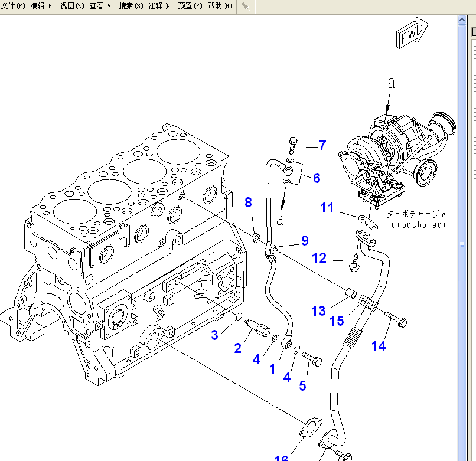This screenshot has height=461, width=476.
Task: Select part callout number 5
Action: tap(302, 385)
